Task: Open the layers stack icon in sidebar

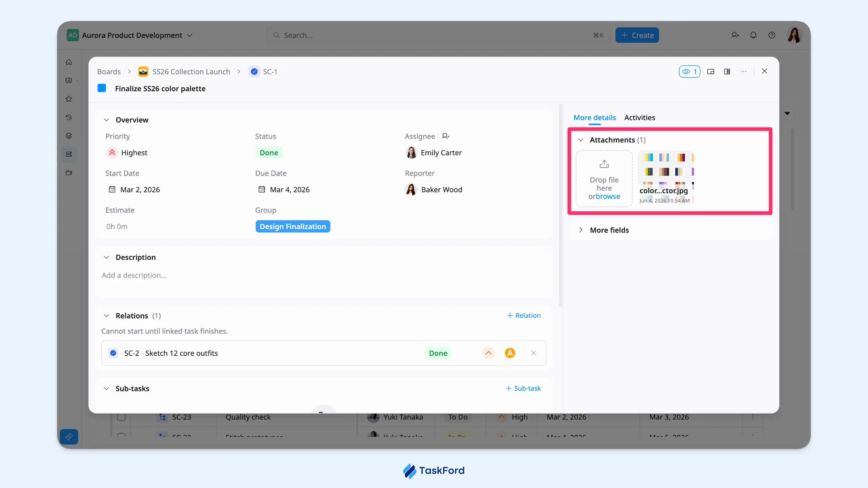Action: tap(69, 136)
